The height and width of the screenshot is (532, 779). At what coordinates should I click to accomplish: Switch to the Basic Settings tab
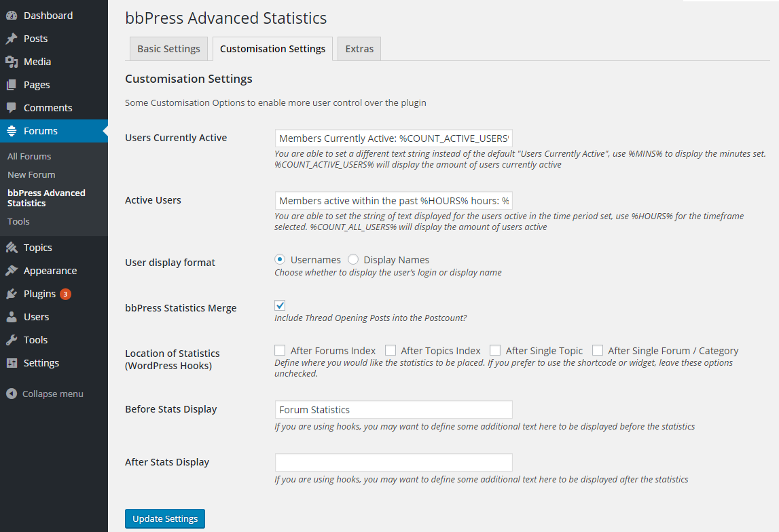coord(168,49)
